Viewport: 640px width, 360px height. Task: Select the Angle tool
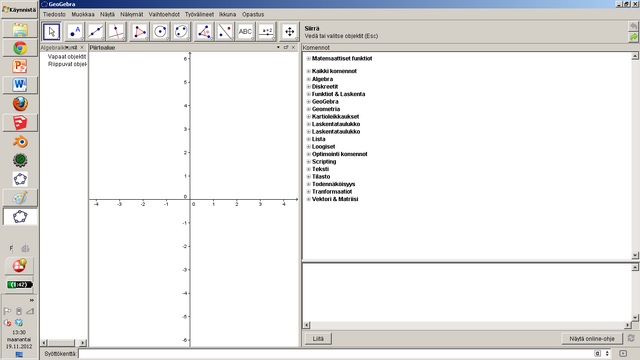(x=204, y=32)
